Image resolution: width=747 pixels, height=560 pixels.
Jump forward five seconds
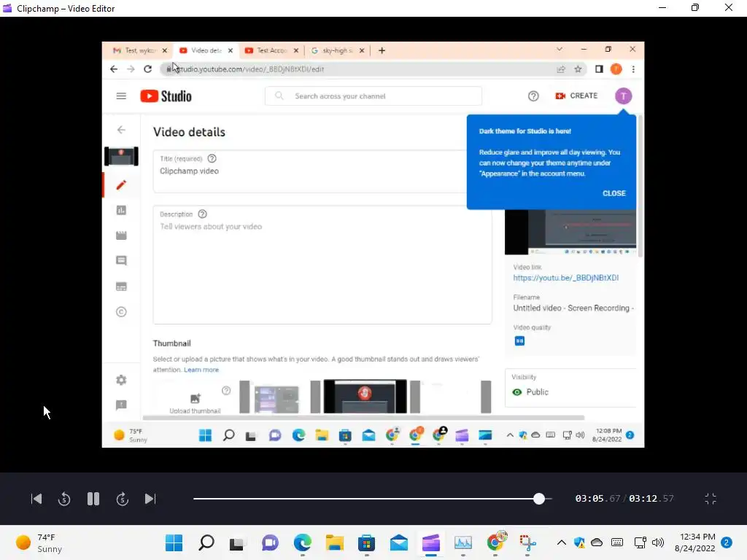(x=123, y=499)
